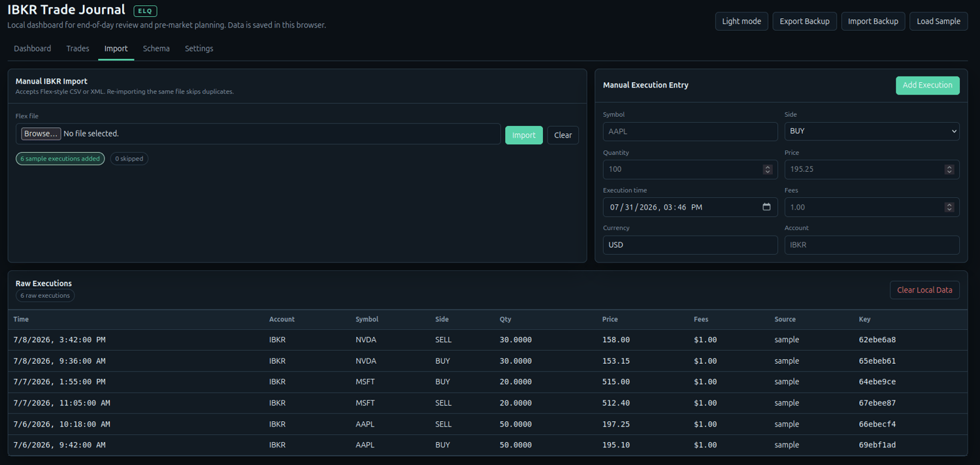
Task: Click the Source column header
Action: [785, 319]
